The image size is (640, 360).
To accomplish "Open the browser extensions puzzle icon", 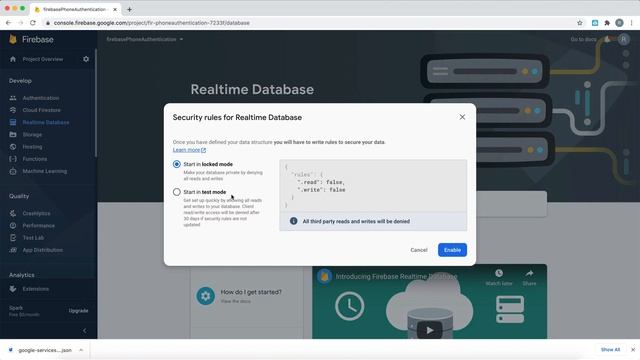I will click(x=607, y=23).
